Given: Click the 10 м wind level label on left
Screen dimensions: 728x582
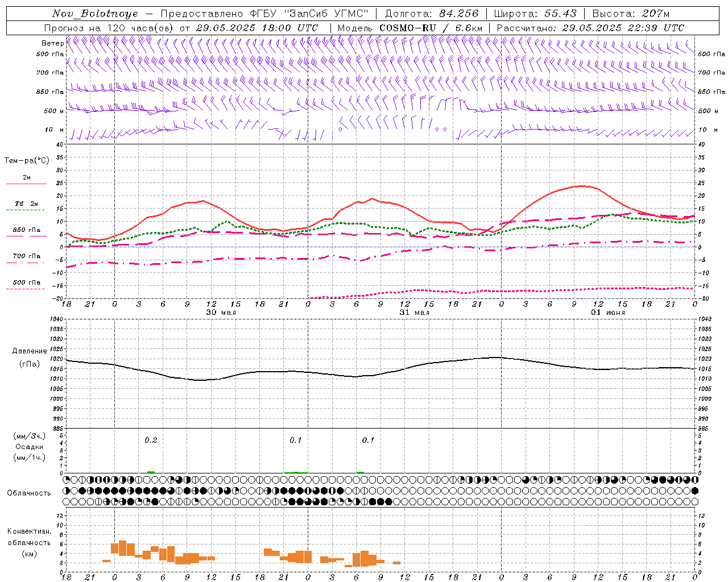Looking at the screenshot, I should pyautogui.click(x=54, y=130).
